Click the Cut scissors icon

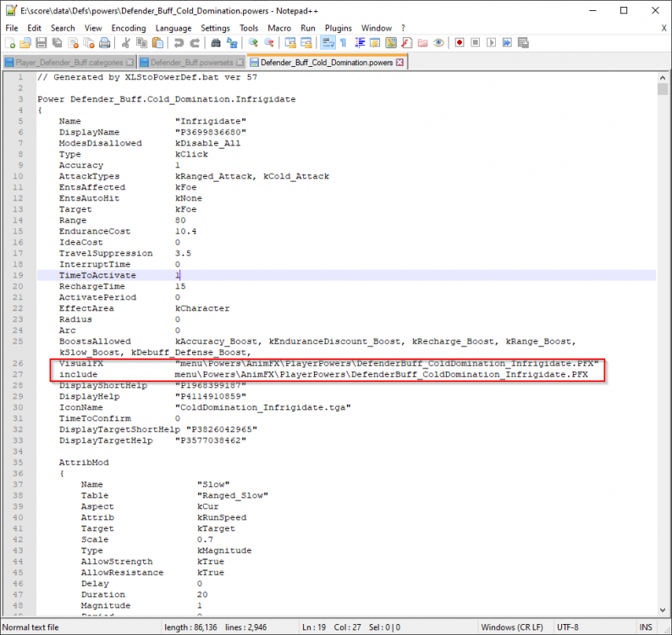point(125,43)
